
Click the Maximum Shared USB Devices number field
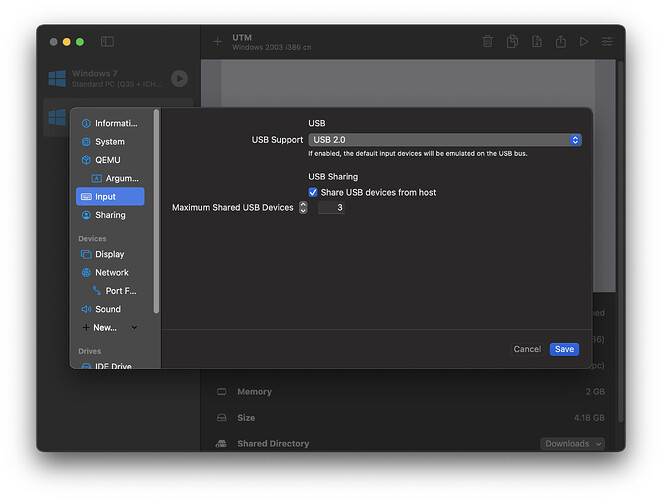coord(331,208)
